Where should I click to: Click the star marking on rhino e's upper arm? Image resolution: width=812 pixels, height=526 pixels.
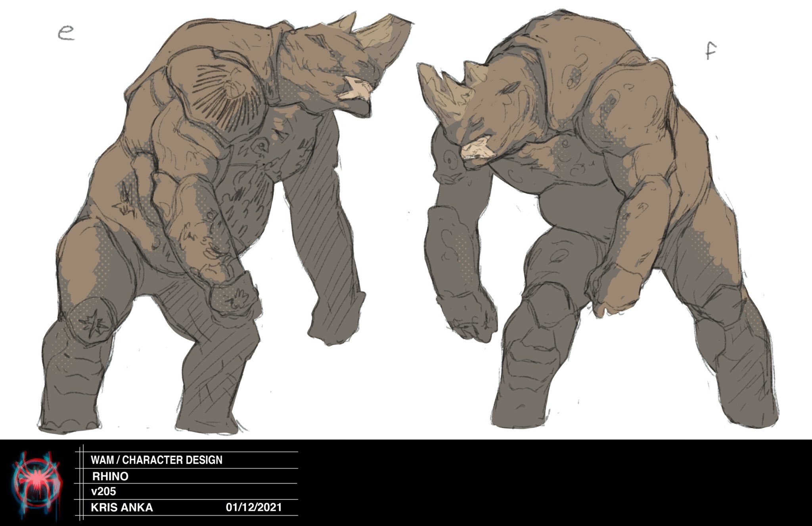[x=126, y=202]
